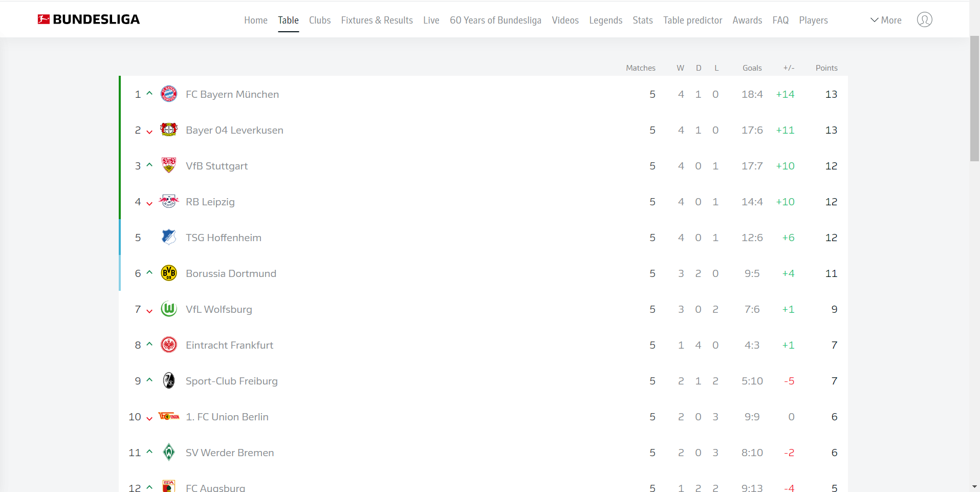Expand the More navigation dropdown
The height and width of the screenshot is (492, 980).
[x=886, y=20]
